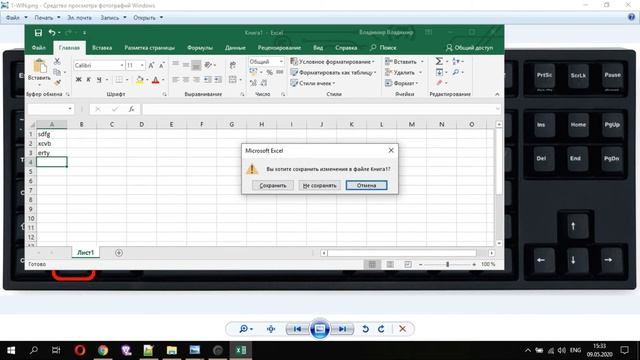Click the Сохранить button in dialog
640x360 pixels.
point(273,185)
